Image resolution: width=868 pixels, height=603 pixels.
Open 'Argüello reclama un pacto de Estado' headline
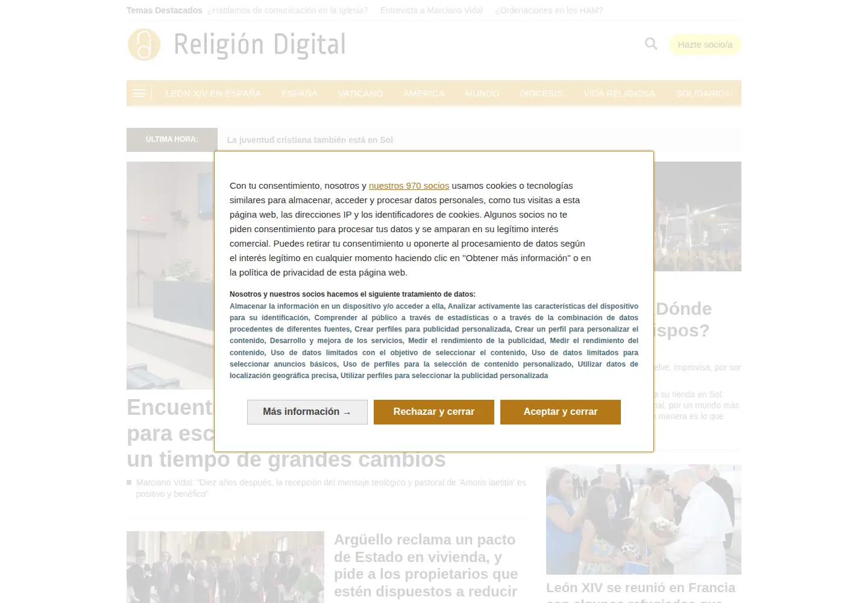(x=426, y=566)
